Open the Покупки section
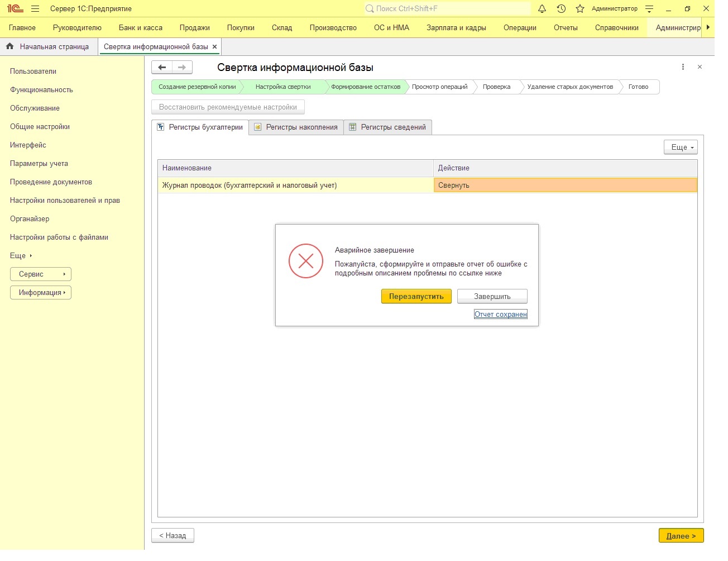This screenshot has width=728, height=561. click(241, 27)
